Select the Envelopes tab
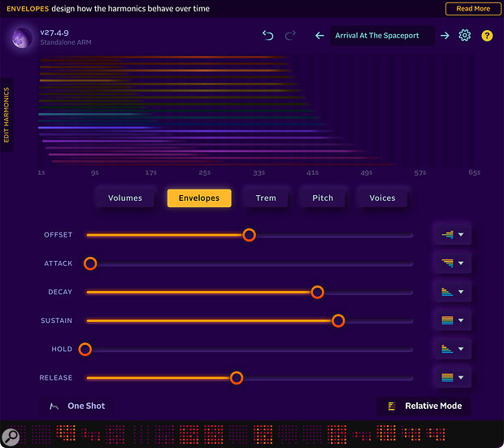The width and height of the screenshot is (504, 448). tap(199, 198)
